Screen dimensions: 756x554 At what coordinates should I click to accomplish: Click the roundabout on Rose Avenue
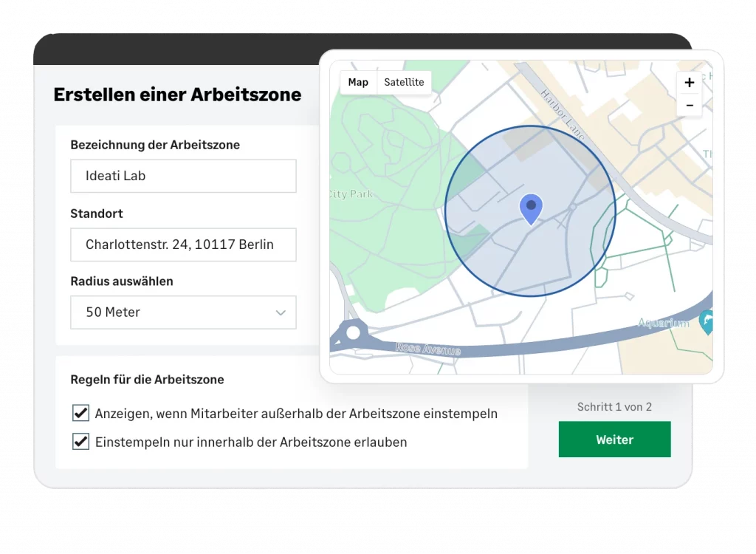click(353, 332)
